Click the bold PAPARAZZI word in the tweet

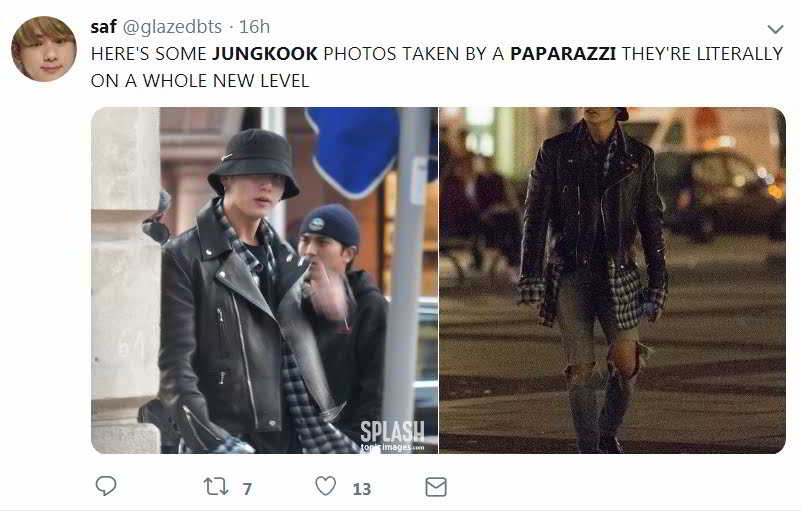point(563,54)
